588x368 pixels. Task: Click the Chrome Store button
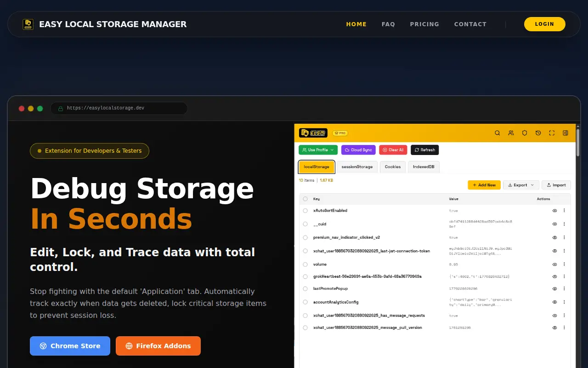(70, 346)
